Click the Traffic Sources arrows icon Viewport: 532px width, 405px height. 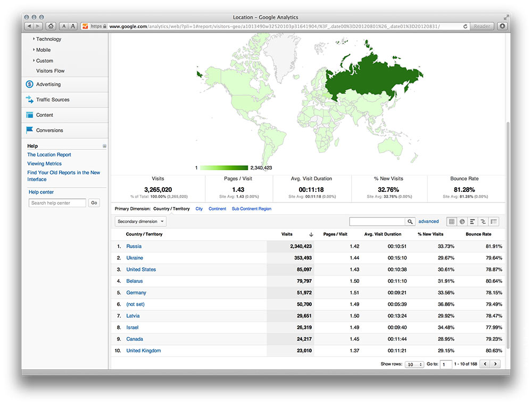[x=29, y=99]
